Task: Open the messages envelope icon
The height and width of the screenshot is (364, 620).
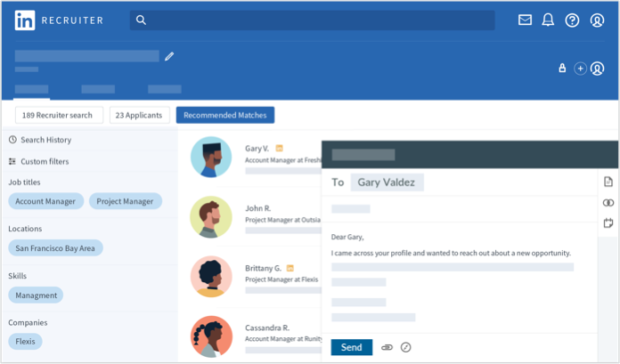Action: (x=525, y=20)
